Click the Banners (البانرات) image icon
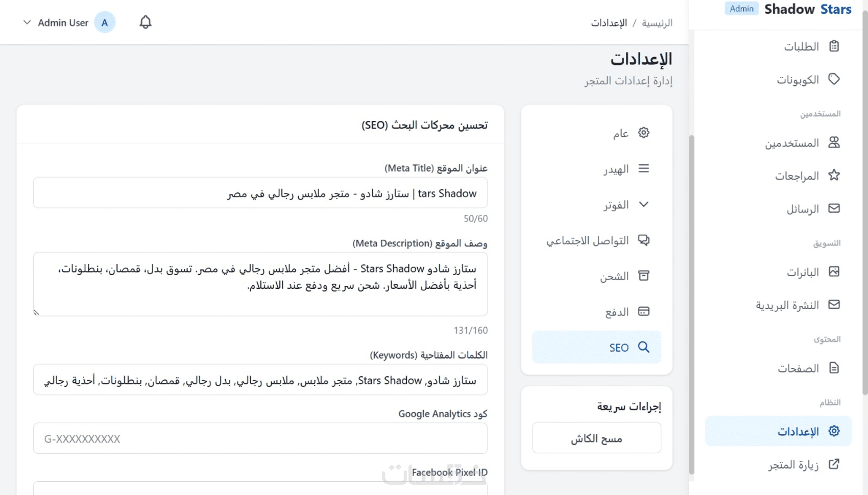868x495 pixels. click(x=834, y=271)
